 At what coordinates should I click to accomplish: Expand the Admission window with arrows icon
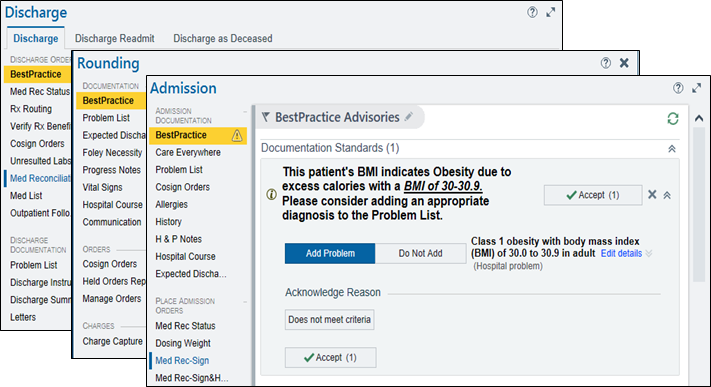[x=696, y=88]
